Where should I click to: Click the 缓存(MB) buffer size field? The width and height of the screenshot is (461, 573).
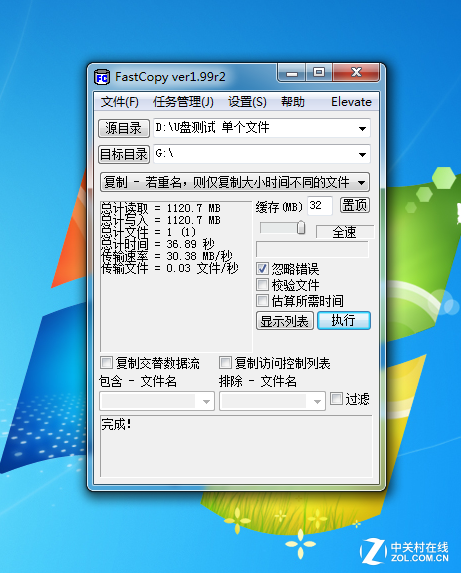click(x=320, y=206)
